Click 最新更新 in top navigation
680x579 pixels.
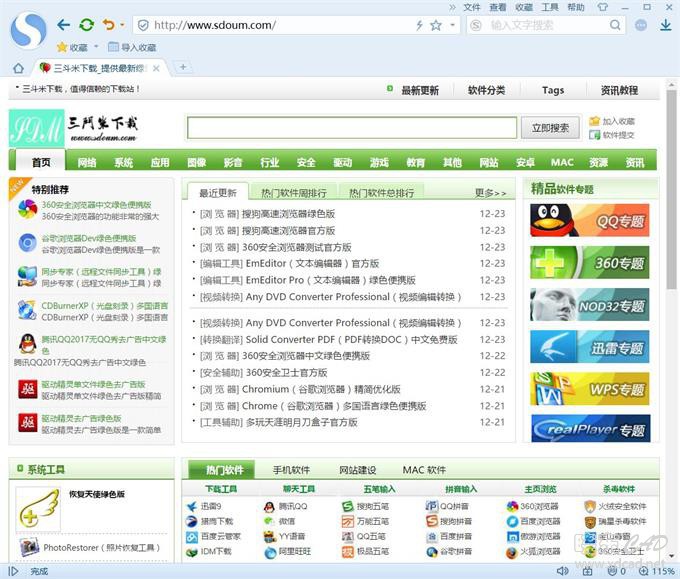[x=419, y=90]
